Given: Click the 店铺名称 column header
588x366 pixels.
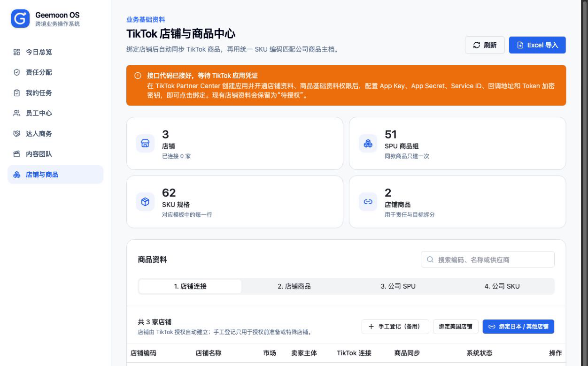Looking at the screenshot, I should [x=209, y=353].
